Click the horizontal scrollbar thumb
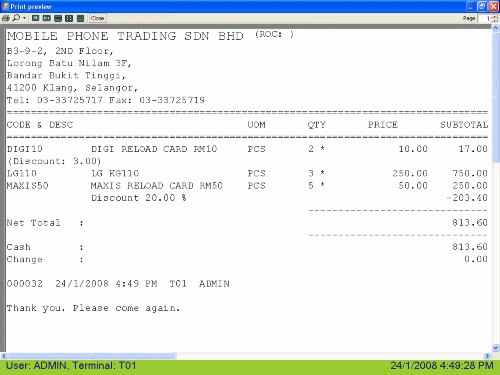 [x=91, y=356]
